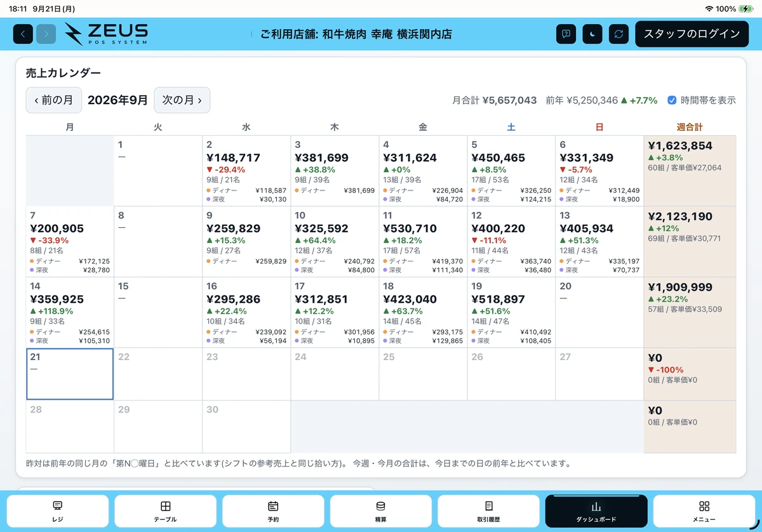
Task: Go to previous month (前の月)
Action: coord(54,100)
